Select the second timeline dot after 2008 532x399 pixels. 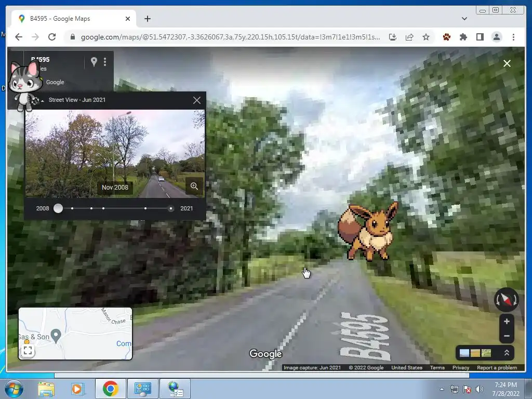[91, 208]
